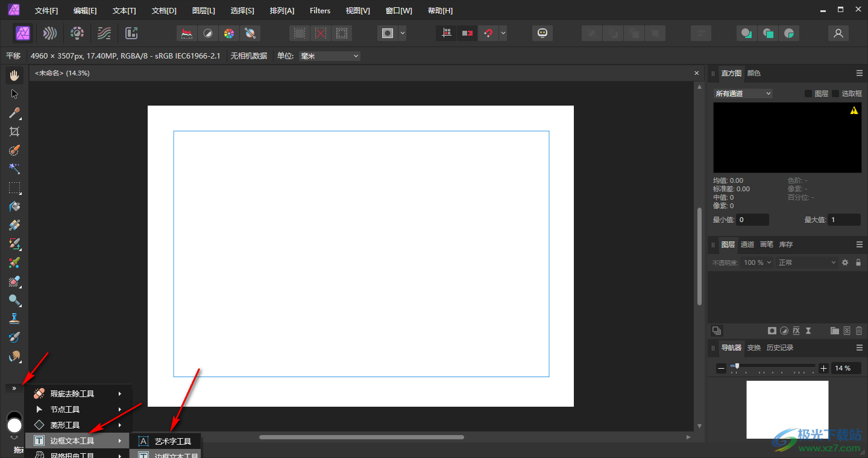Click the Flood Fill bucket tool
The image size is (868, 458).
14,206
